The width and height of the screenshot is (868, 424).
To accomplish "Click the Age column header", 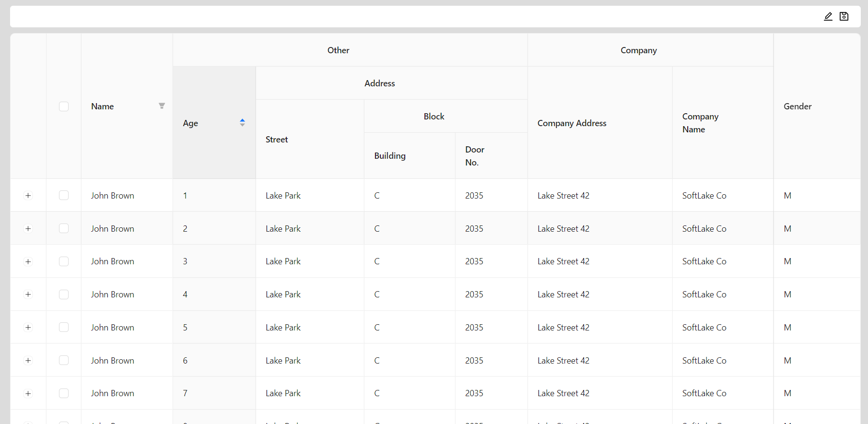I will click(x=191, y=123).
